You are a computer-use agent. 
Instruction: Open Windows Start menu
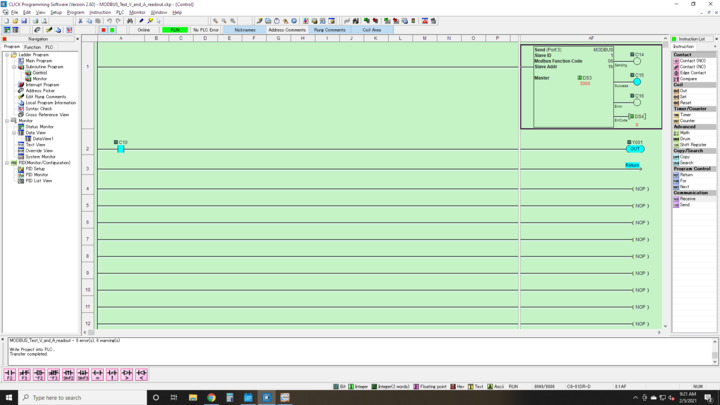pos(9,398)
